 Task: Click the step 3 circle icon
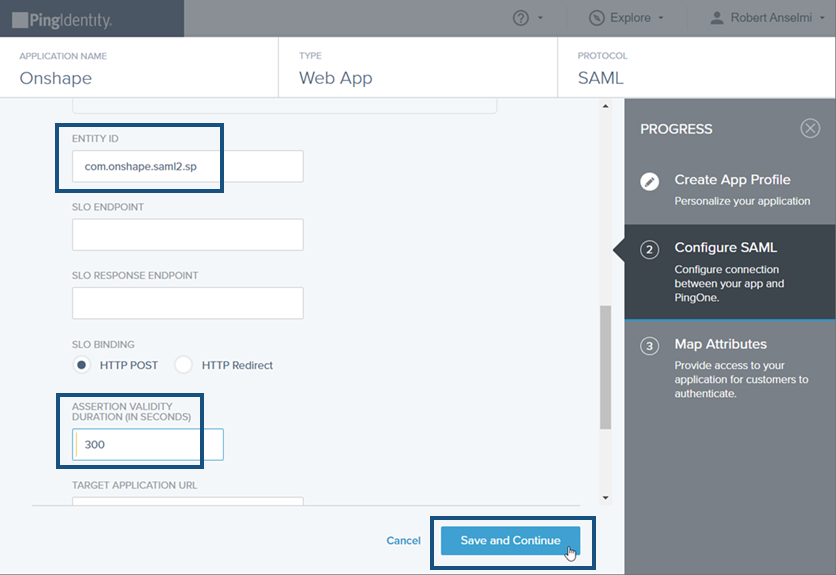tap(649, 346)
